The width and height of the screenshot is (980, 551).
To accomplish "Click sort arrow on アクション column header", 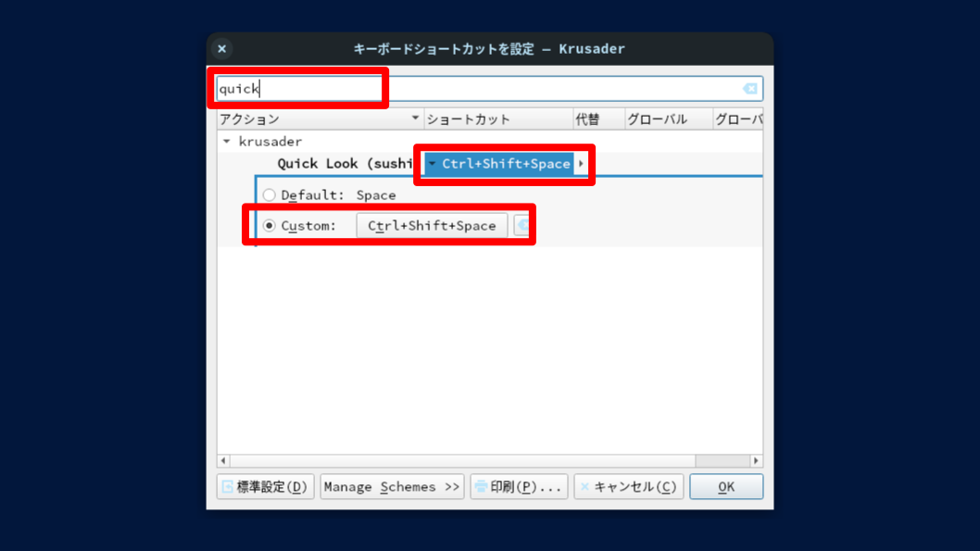I will click(415, 119).
